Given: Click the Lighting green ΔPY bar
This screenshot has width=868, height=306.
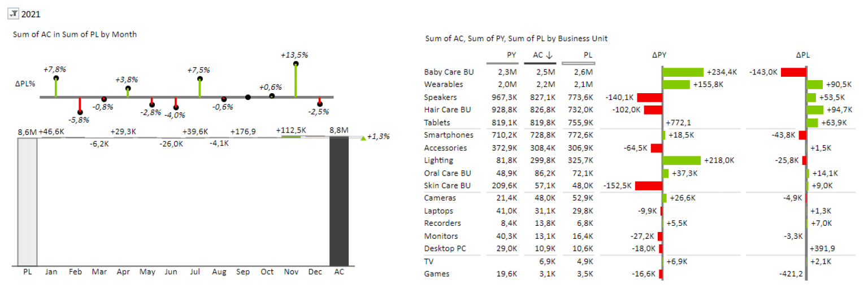Looking at the screenshot, I should click(x=681, y=161).
